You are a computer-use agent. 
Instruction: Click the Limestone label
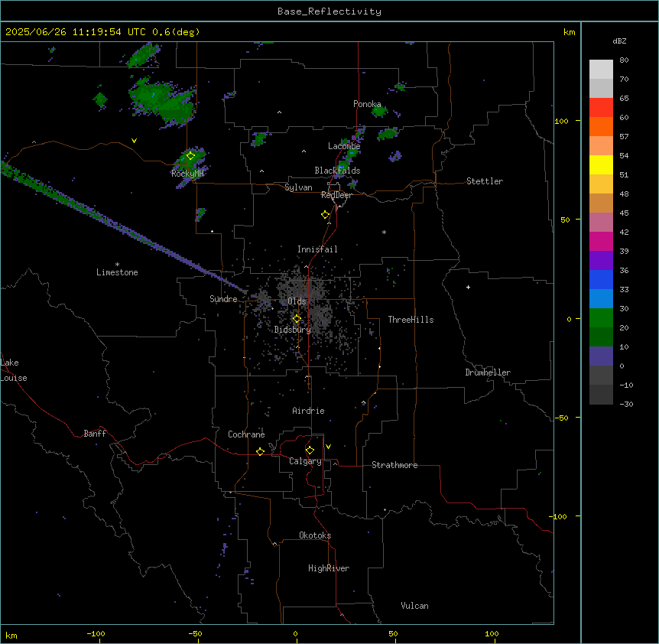point(117,272)
